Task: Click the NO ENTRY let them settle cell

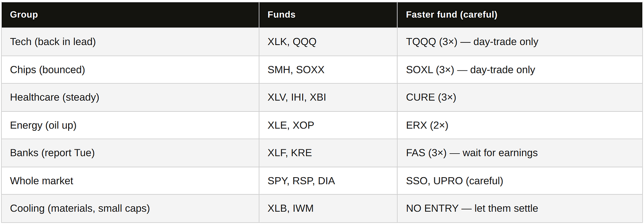Action: 520,209
